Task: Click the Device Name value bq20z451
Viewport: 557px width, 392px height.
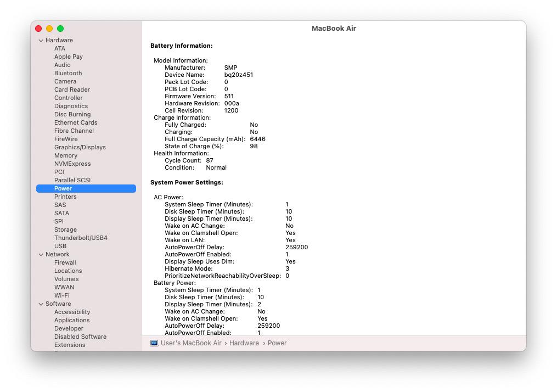Action: (238, 75)
